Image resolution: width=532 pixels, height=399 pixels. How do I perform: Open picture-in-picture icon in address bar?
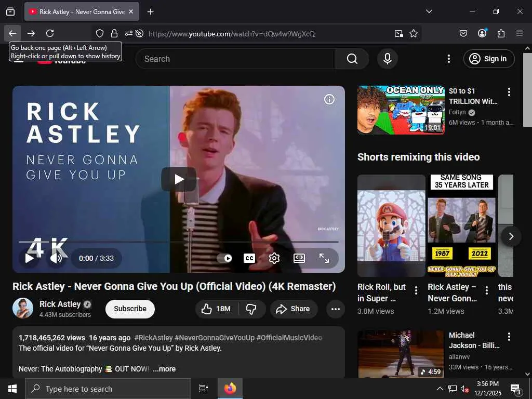pyautogui.click(x=399, y=33)
